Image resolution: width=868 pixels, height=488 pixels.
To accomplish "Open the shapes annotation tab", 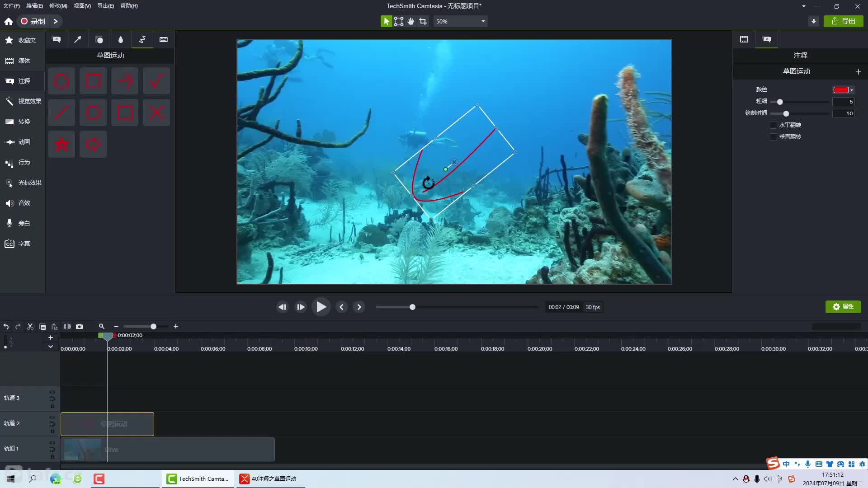I will (x=99, y=40).
